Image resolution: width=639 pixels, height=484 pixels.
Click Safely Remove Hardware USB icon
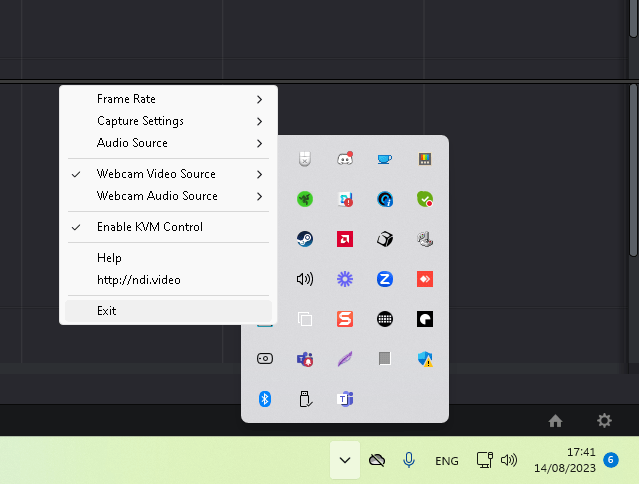305,399
